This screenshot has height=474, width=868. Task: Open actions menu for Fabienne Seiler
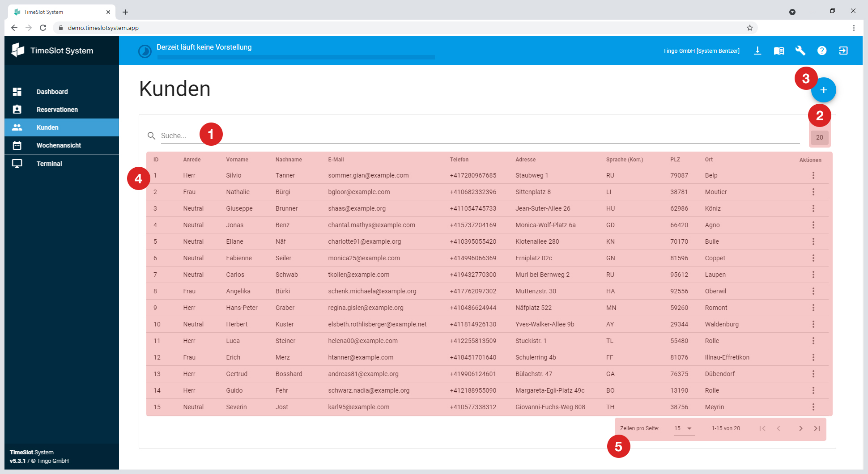click(x=813, y=258)
